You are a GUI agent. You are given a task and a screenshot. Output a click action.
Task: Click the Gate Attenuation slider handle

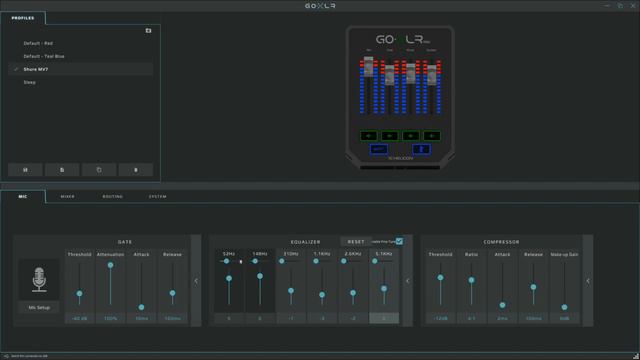(111, 265)
